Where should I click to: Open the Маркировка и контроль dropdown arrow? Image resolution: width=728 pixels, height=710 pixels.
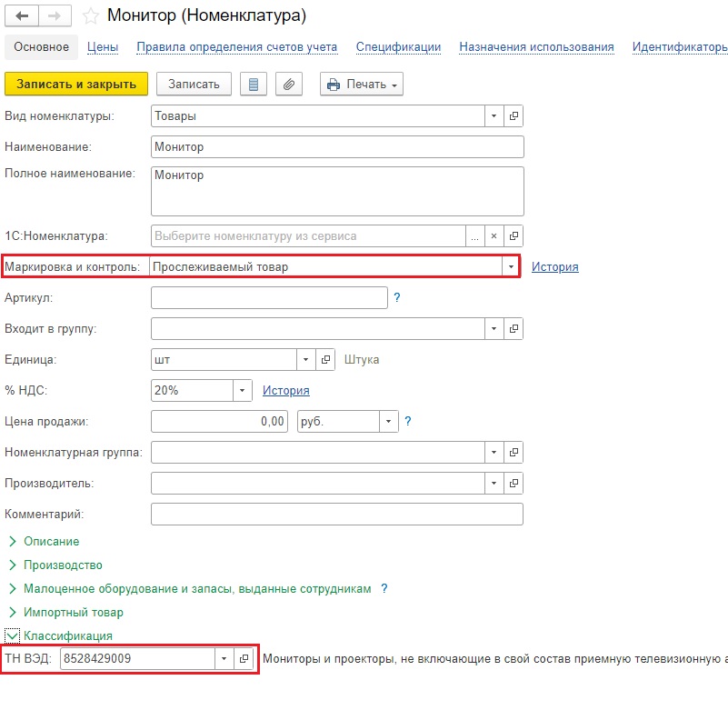click(x=511, y=267)
